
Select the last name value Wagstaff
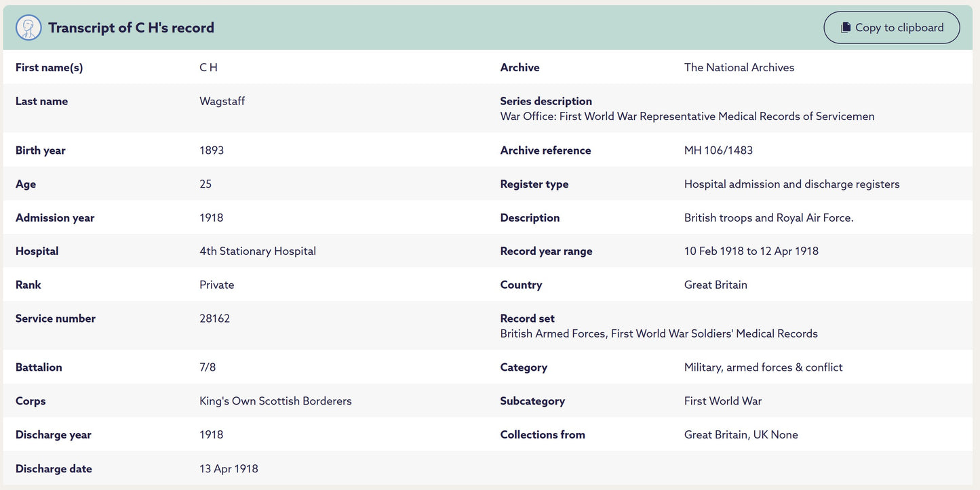222,101
